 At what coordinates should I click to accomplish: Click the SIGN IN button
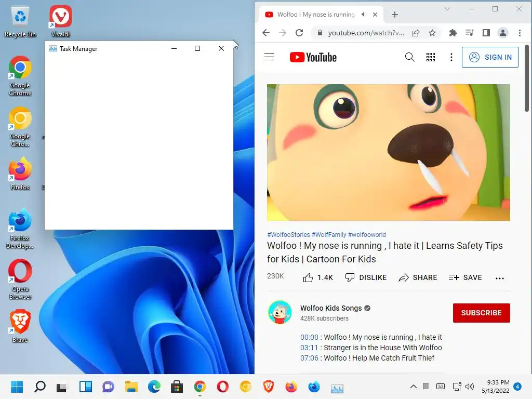point(490,57)
